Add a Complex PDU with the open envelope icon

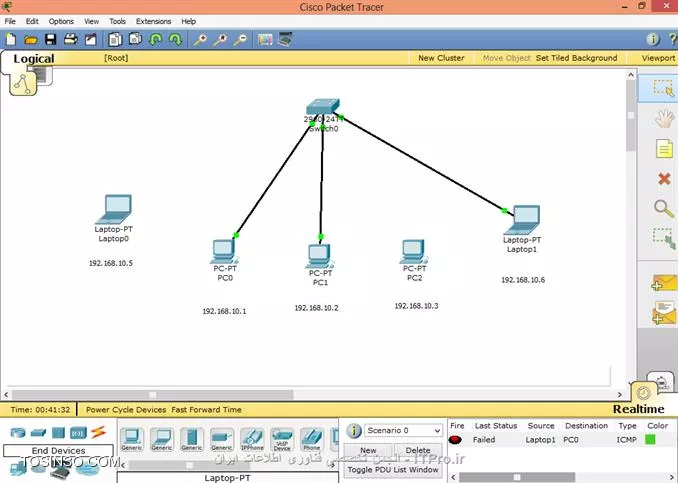[x=664, y=313]
